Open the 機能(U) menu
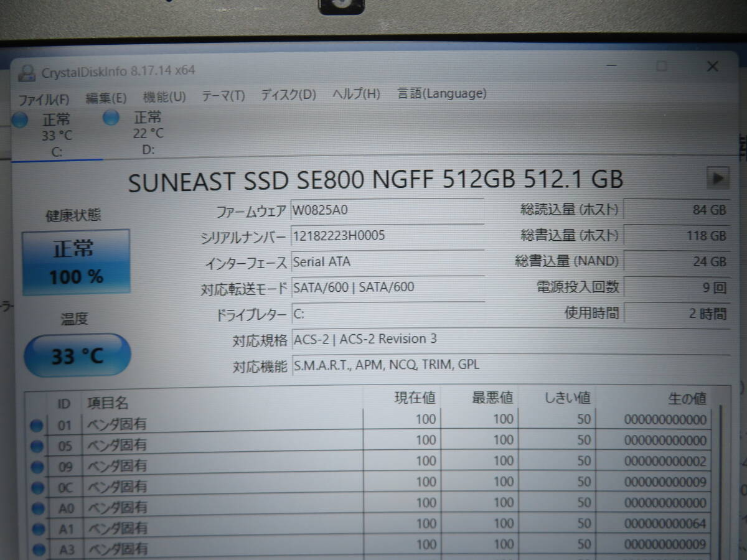 pos(164,96)
